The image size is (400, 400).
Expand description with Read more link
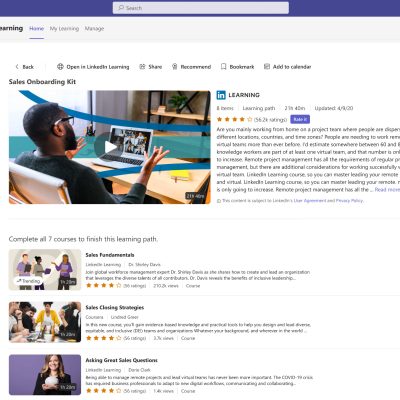pyautogui.click(x=387, y=190)
